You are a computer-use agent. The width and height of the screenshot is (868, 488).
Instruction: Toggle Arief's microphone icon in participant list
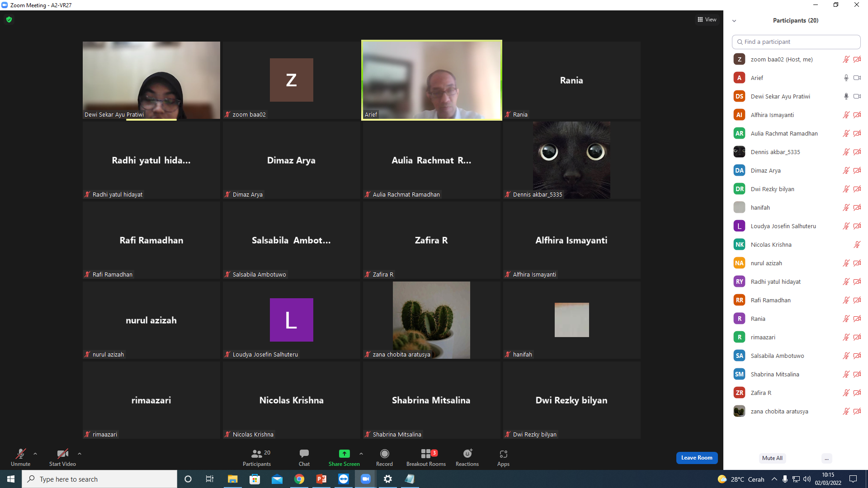click(x=846, y=78)
